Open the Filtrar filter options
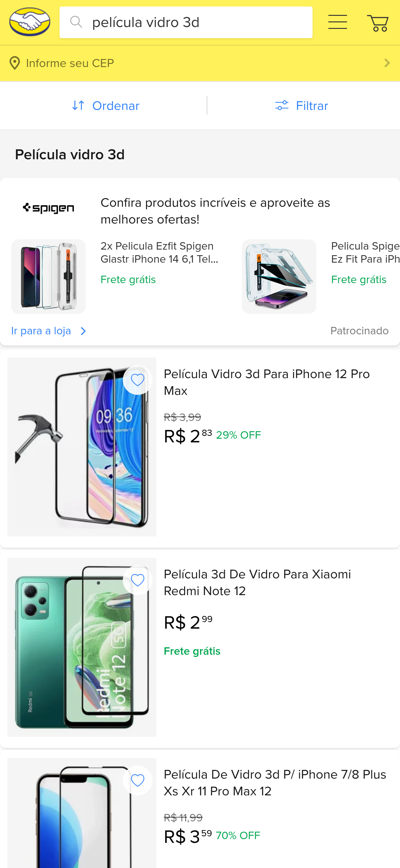The width and height of the screenshot is (400, 868). pos(302,106)
